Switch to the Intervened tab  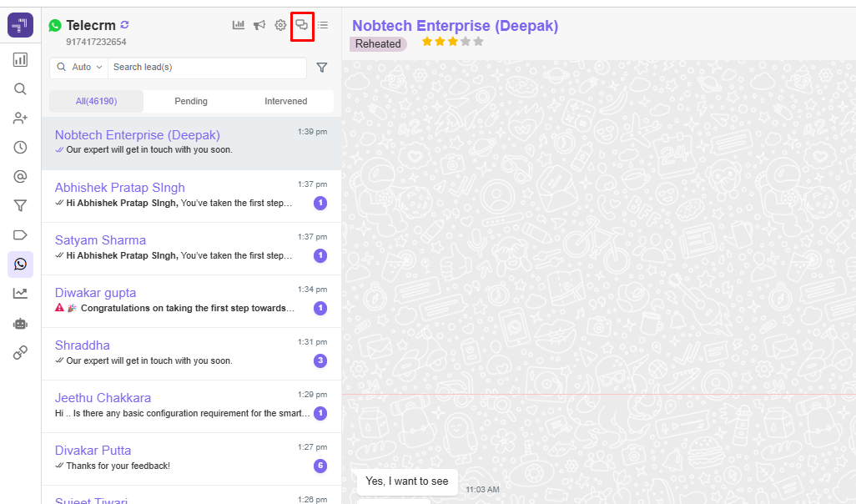click(285, 102)
